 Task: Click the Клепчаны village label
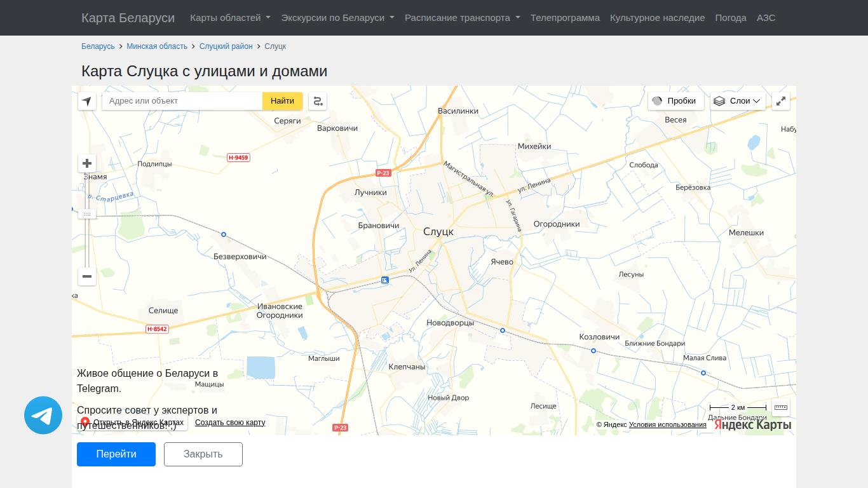[x=407, y=367]
